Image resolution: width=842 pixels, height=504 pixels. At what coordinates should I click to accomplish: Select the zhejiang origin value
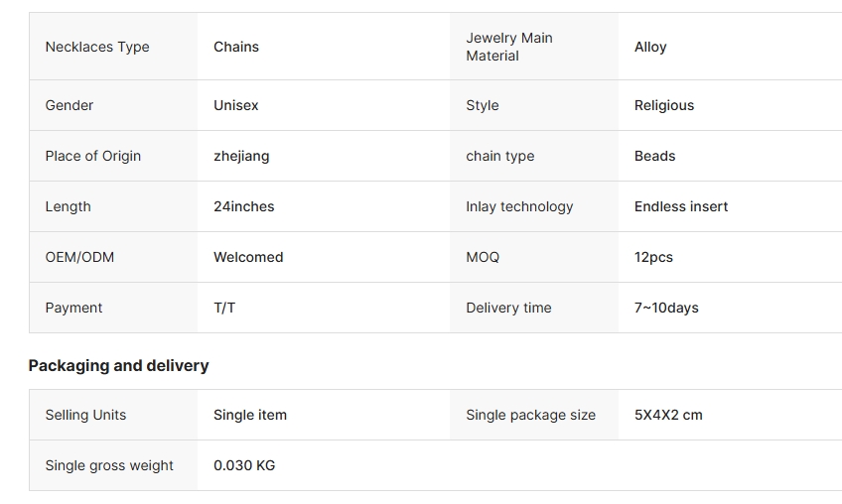click(241, 156)
